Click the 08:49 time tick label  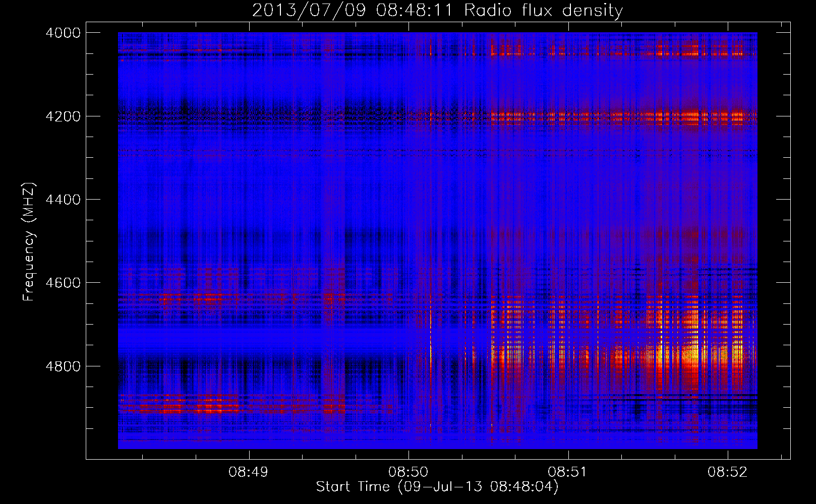248,472
